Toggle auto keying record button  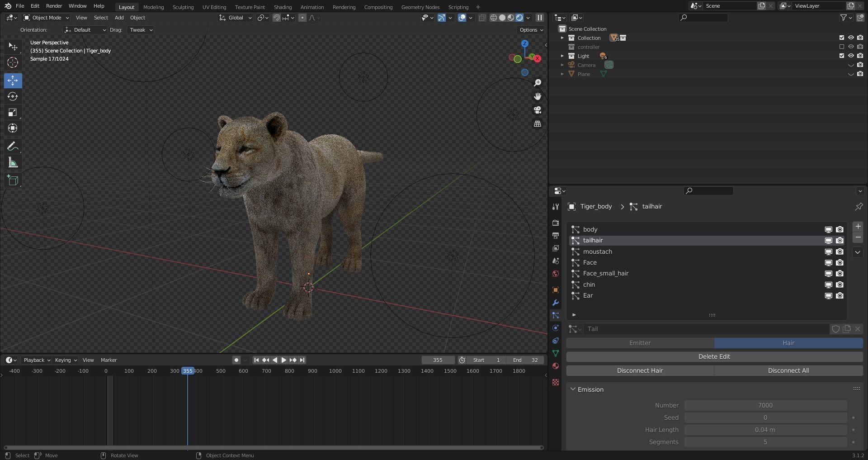coord(236,360)
